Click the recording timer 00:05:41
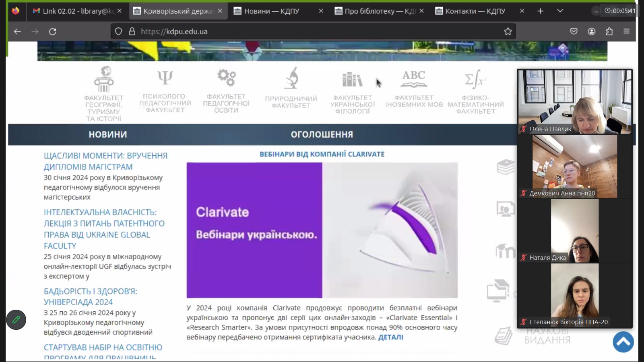Screen dimensions: 644x362 click(x=620, y=11)
